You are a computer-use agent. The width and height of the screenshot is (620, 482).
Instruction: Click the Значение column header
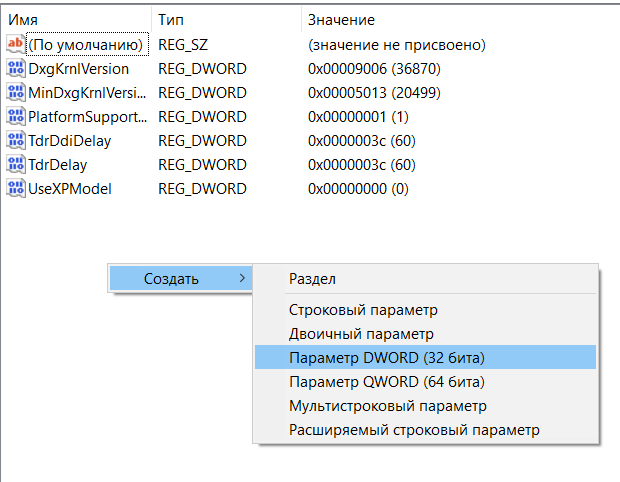click(x=341, y=20)
